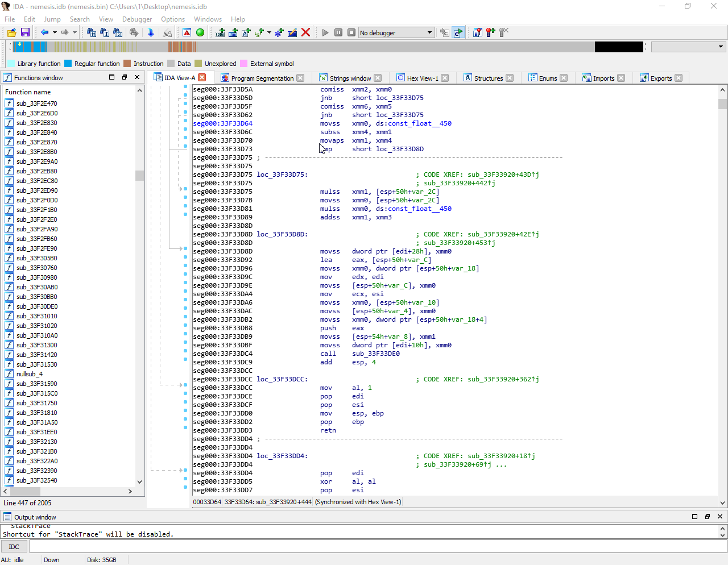
Task: Open the Debugger menu
Action: point(137,19)
